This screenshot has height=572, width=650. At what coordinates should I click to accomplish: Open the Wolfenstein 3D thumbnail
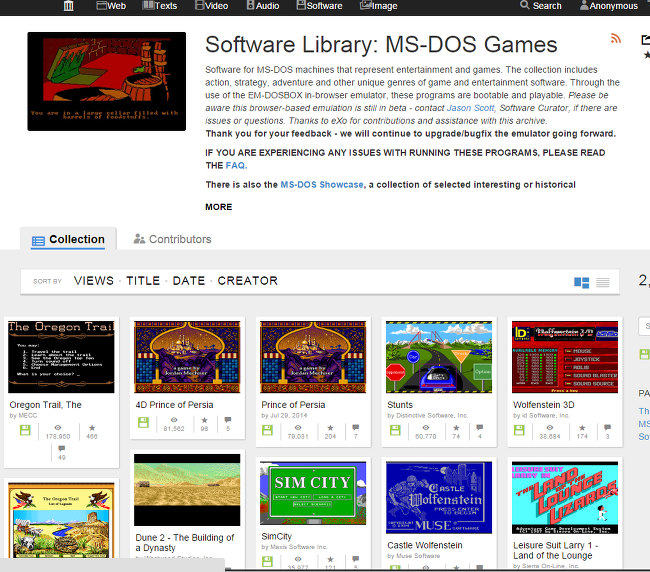[565, 357]
